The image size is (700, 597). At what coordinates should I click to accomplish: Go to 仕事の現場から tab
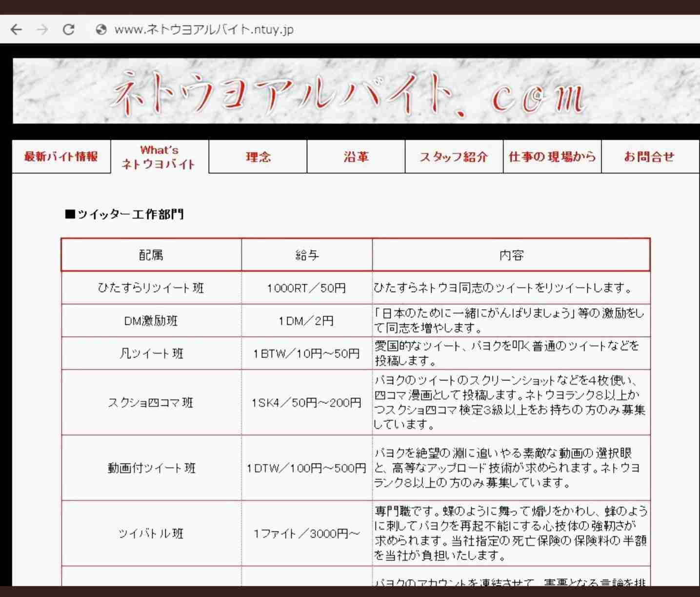pos(552,157)
